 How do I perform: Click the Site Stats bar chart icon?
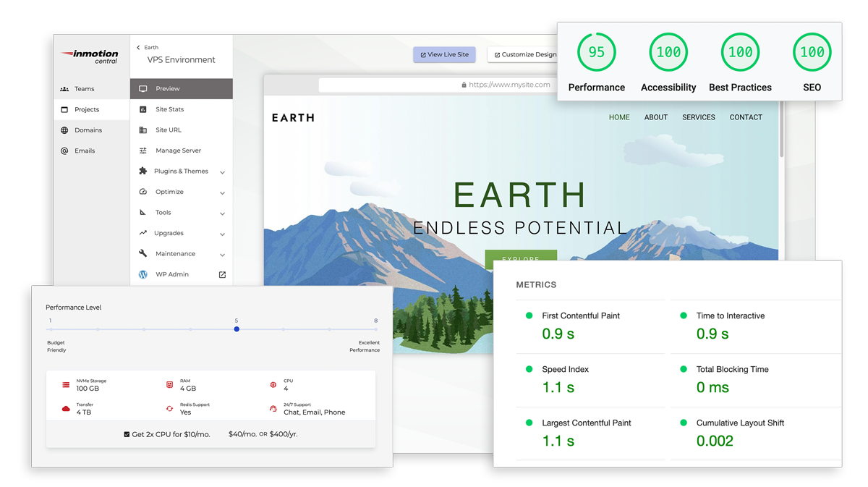(142, 109)
